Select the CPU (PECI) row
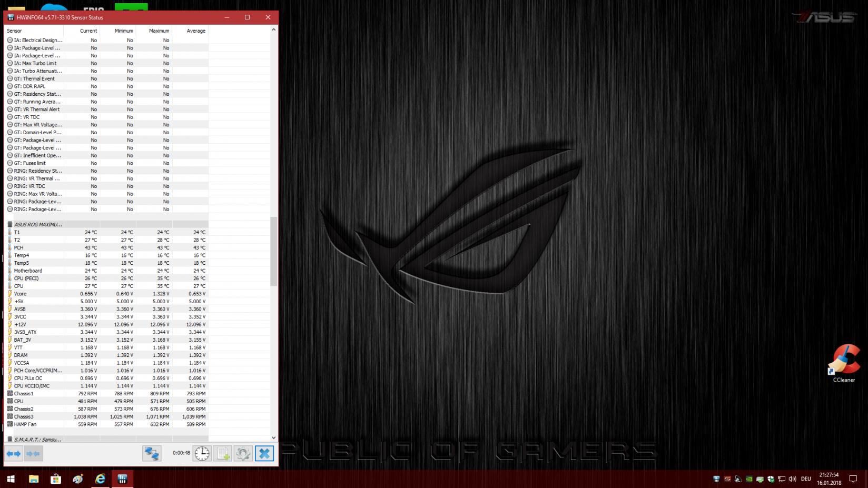 [x=106, y=278]
